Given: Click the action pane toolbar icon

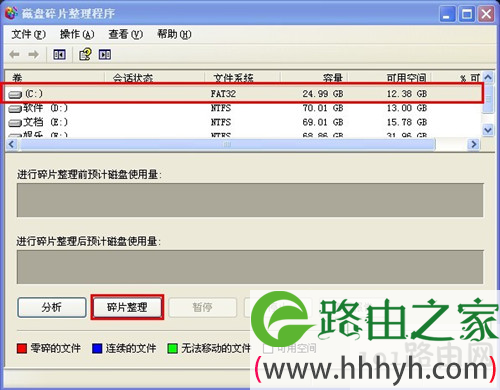Looking at the screenshot, I should pyautogui.click(x=105, y=54).
